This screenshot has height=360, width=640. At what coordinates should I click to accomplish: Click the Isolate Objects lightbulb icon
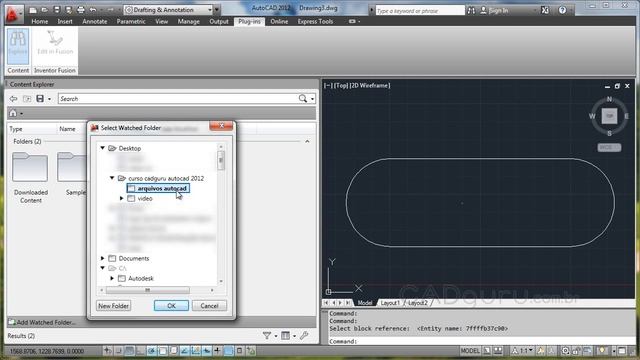click(602, 351)
